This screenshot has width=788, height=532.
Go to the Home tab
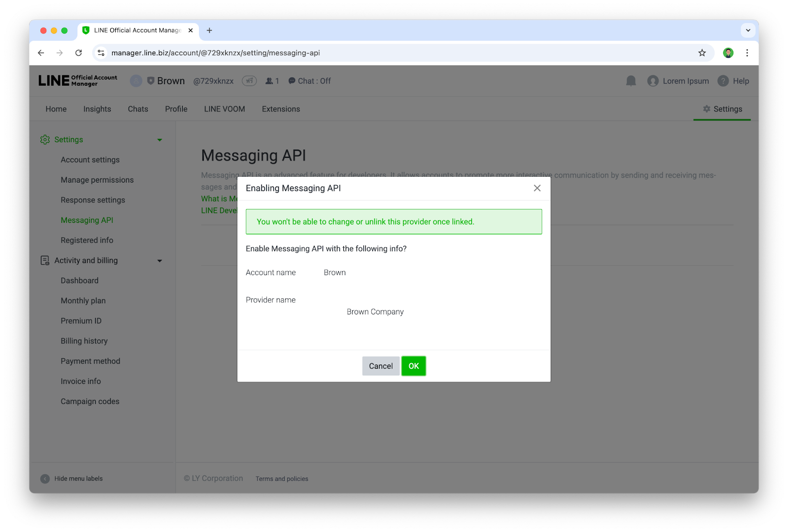pyautogui.click(x=56, y=109)
